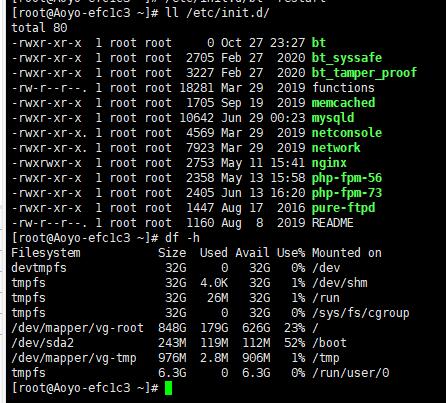The image size is (446, 403).
Task: Click the /run/user/0 mount path
Action: 350,373
